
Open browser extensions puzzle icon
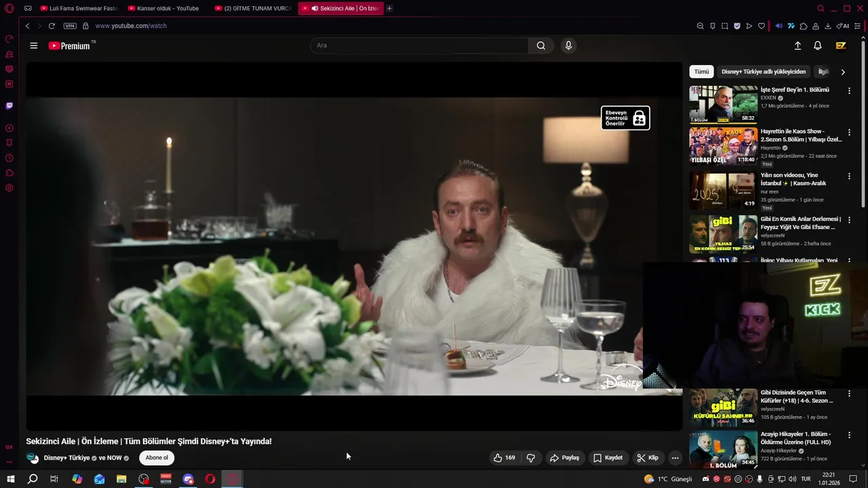click(x=804, y=26)
